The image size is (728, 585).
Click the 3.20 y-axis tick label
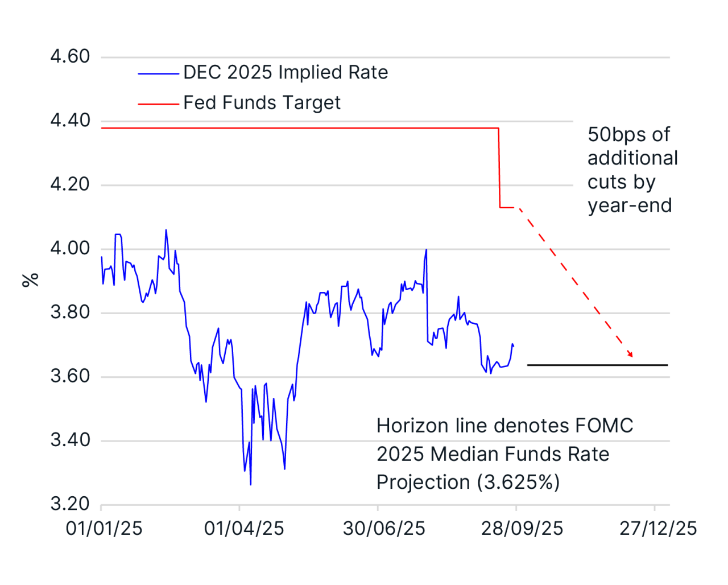(x=70, y=504)
